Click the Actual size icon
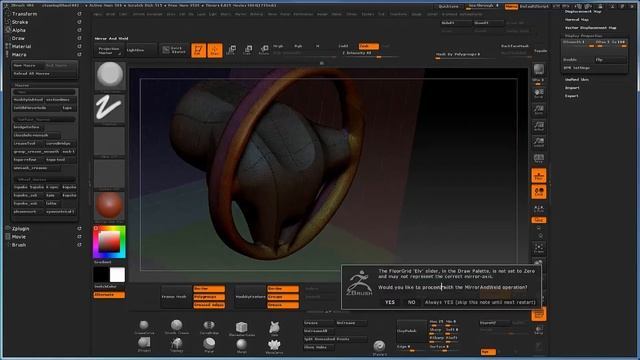 point(539,126)
